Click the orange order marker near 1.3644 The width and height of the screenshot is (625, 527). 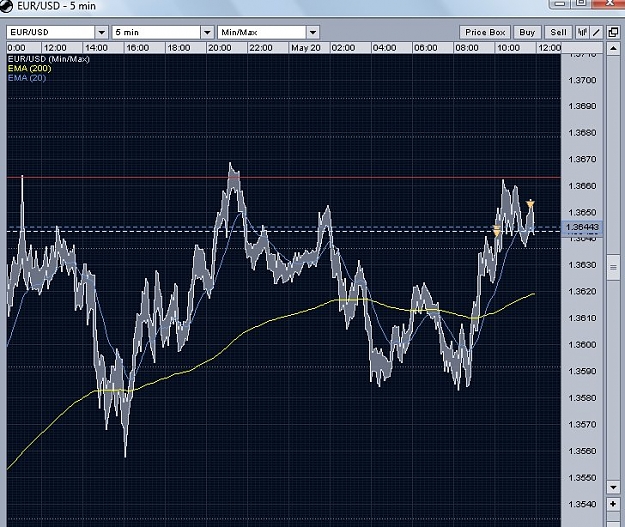tap(497, 230)
